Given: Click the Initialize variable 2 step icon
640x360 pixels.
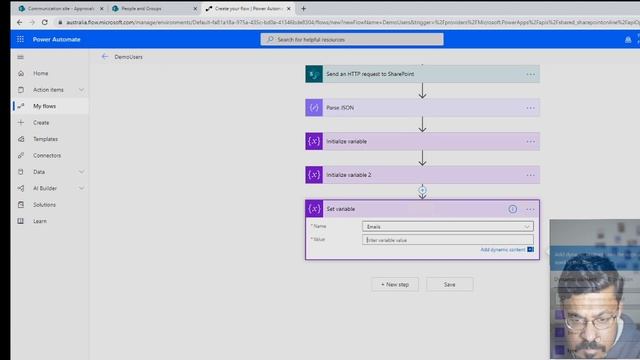Looking at the screenshot, I should [314, 175].
